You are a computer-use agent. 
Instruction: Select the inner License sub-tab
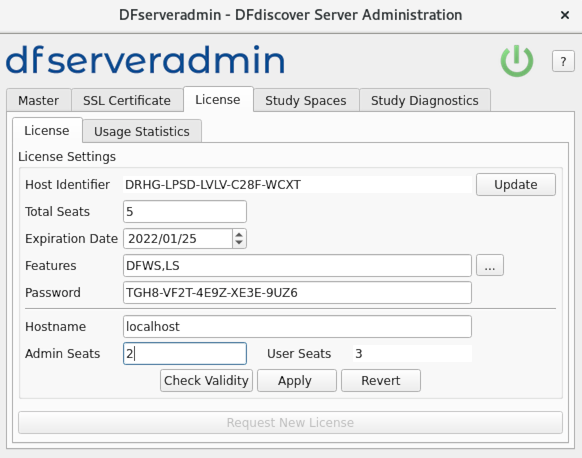click(47, 131)
